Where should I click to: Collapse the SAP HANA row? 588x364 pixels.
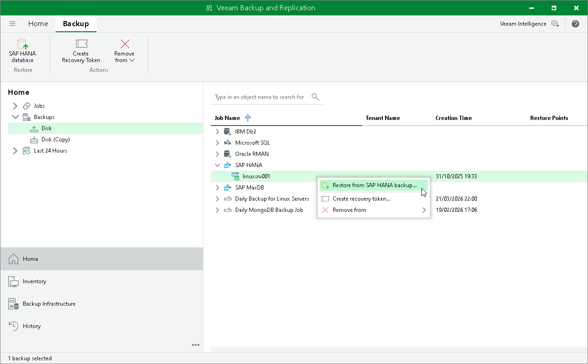[217, 165]
